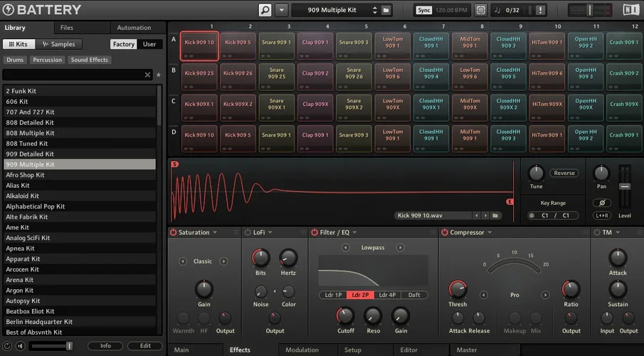Enable the LoFi effect power button
Image resolution: width=644 pixels, height=356 pixels.
point(248,232)
